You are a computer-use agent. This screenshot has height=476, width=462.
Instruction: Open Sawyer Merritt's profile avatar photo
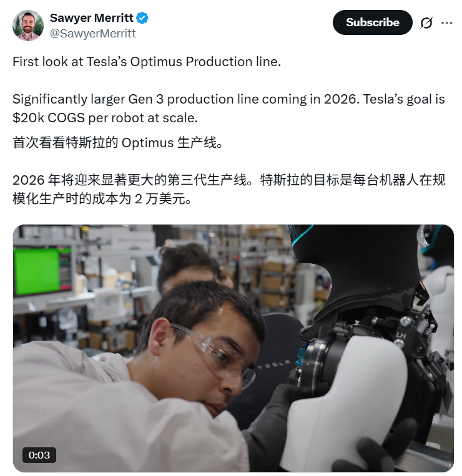(28, 26)
